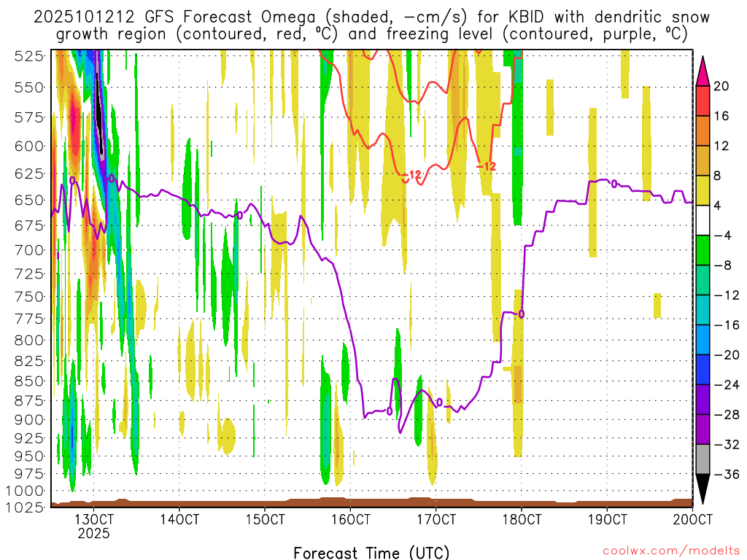The image size is (747, 560).
Task: Click the 650 pressure level label
Action: click(29, 200)
